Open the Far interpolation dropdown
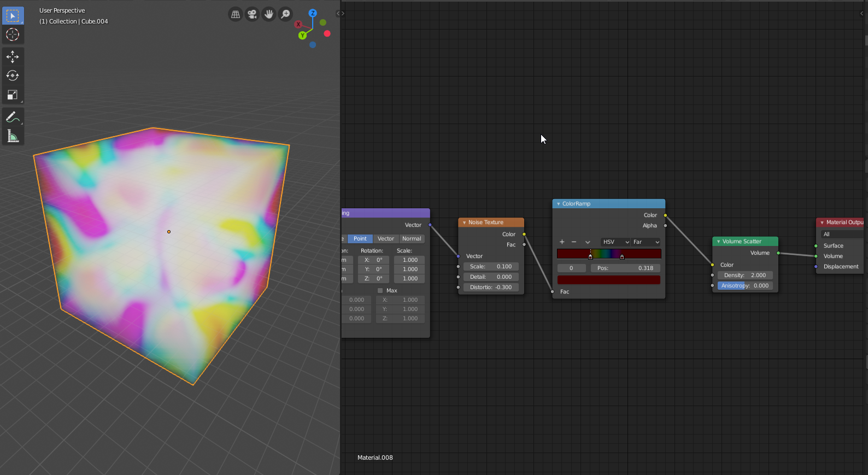This screenshot has height=475, width=868. pos(646,242)
